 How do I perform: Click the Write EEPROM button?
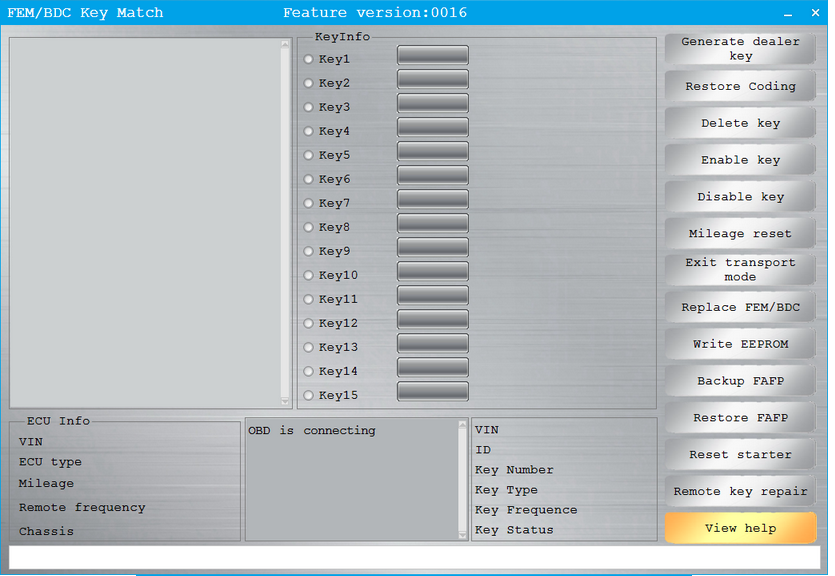point(740,344)
